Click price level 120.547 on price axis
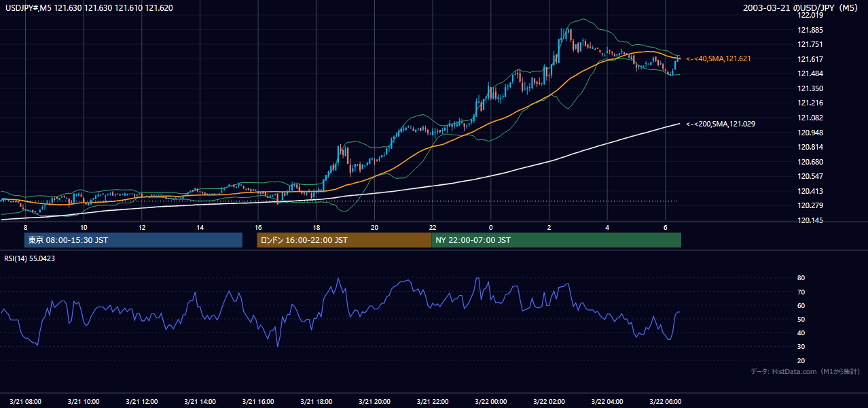 point(811,176)
